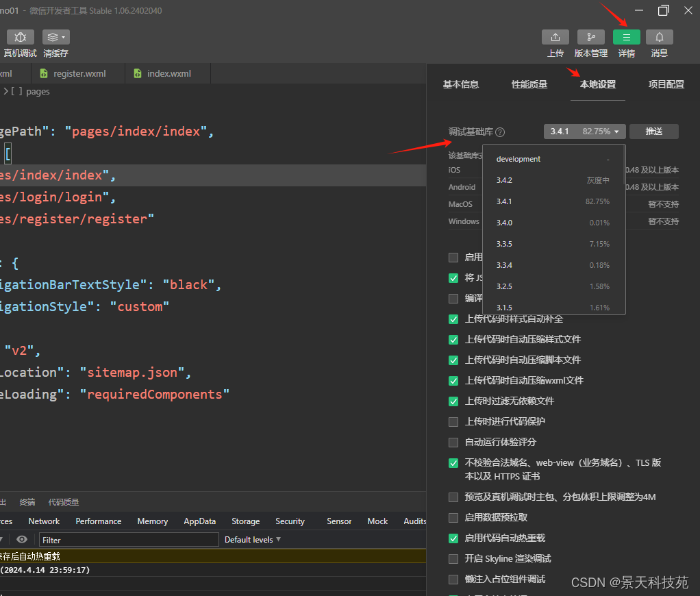Switch to the 项目配置 tab
The width and height of the screenshot is (700, 596).
[666, 84]
